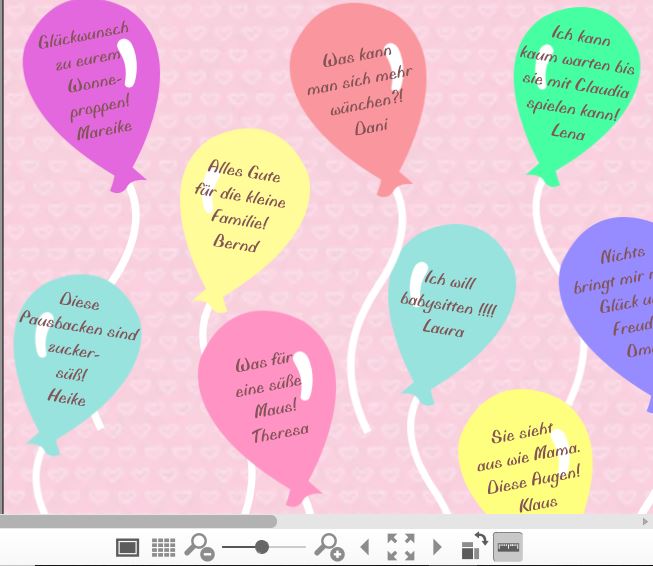Viewport: 653px width, 566px height.
Task: Go to next page arrow
Action: pos(437,547)
